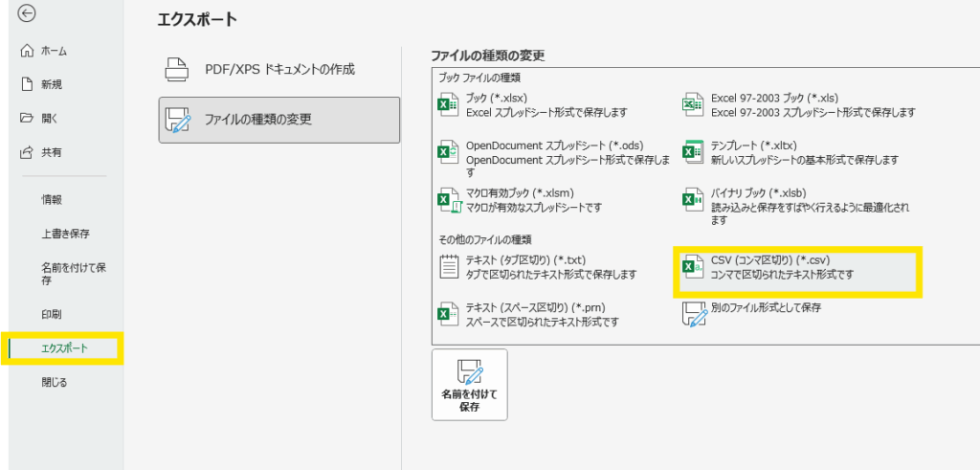Open the ホーム menu item

click(x=55, y=52)
